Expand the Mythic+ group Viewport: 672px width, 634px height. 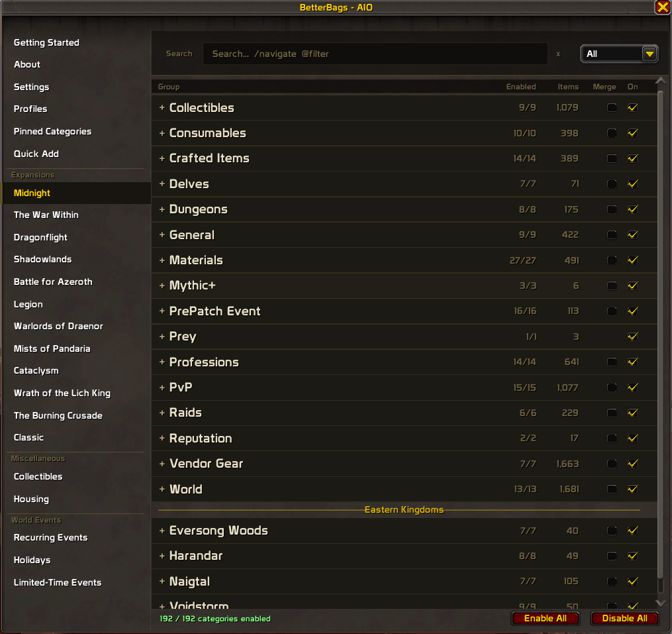click(x=162, y=286)
